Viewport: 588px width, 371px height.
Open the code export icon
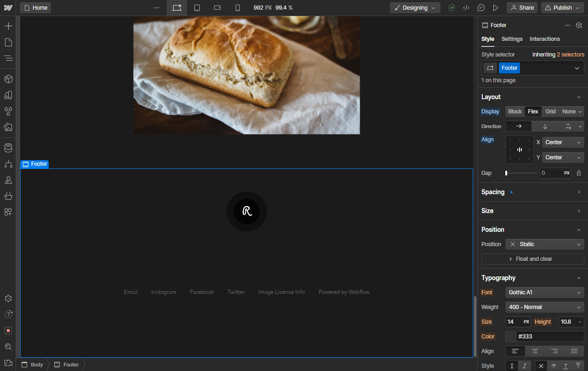point(466,8)
